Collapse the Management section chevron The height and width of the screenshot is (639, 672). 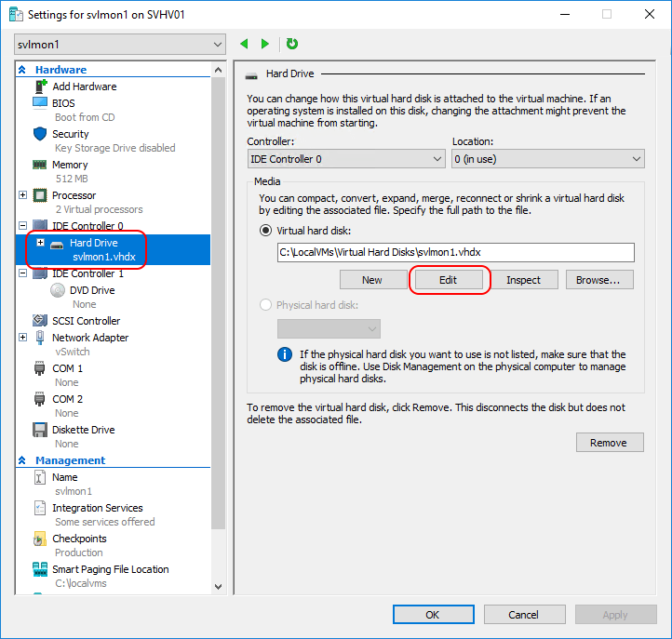(x=22, y=460)
